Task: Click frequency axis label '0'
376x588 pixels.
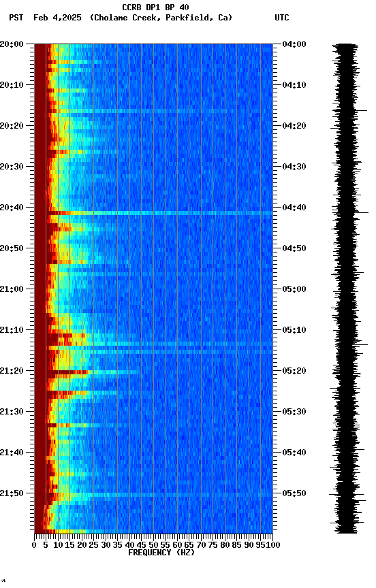Action: pos(34,545)
